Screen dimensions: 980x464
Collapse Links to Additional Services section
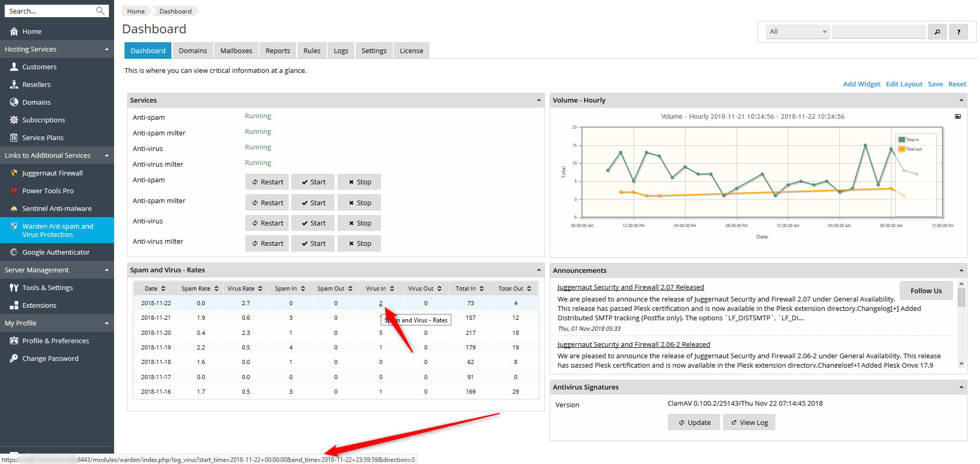click(107, 155)
